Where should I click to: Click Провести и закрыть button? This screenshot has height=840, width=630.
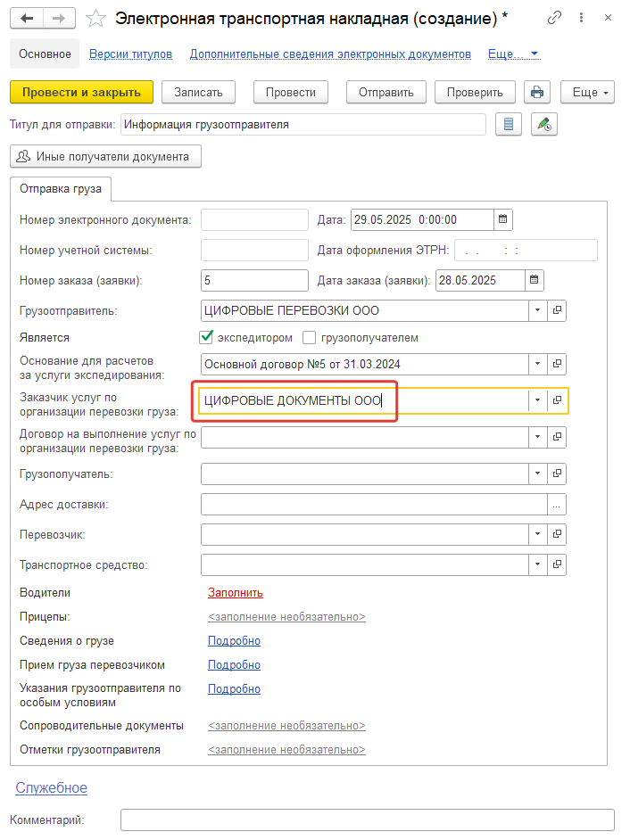[81, 92]
